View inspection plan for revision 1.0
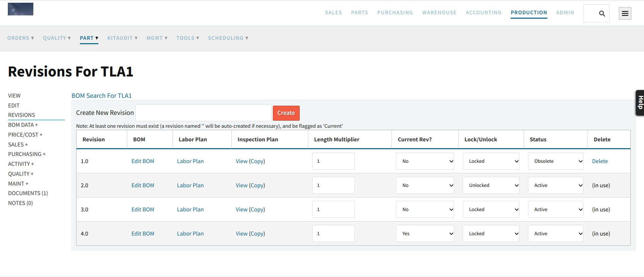This screenshot has height=277, width=644. (x=242, y=161)
